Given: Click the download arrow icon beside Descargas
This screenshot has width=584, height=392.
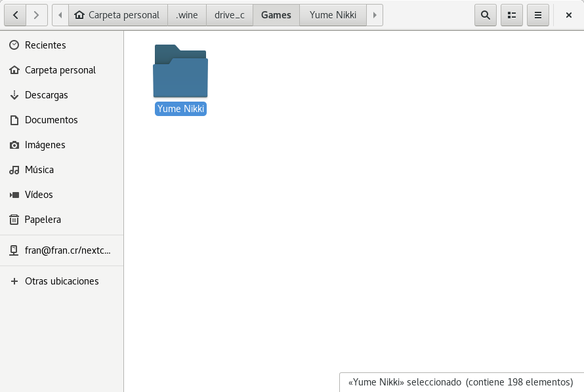Looking at the screenshot, I should (14, 95).
